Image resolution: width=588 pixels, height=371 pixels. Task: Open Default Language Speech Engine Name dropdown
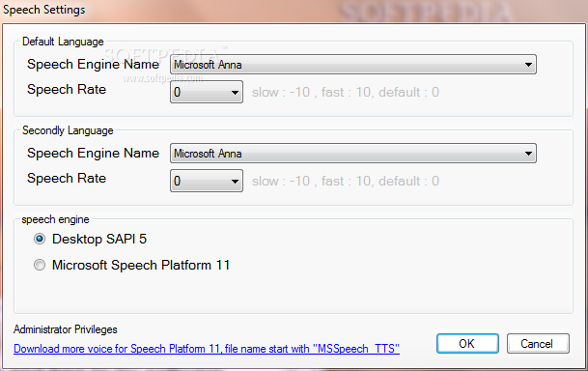pyautogui.click(x=352, y=65)
